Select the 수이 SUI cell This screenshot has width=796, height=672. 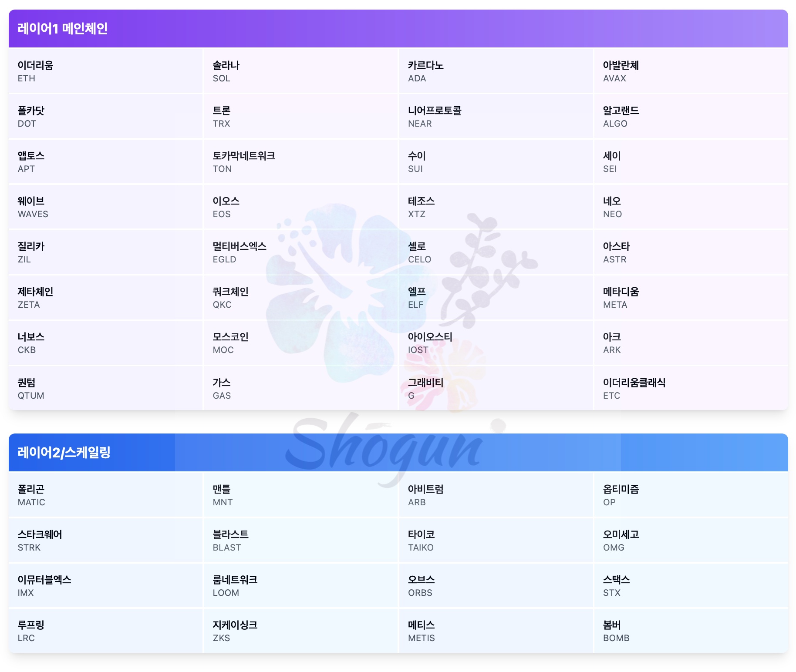496,161
